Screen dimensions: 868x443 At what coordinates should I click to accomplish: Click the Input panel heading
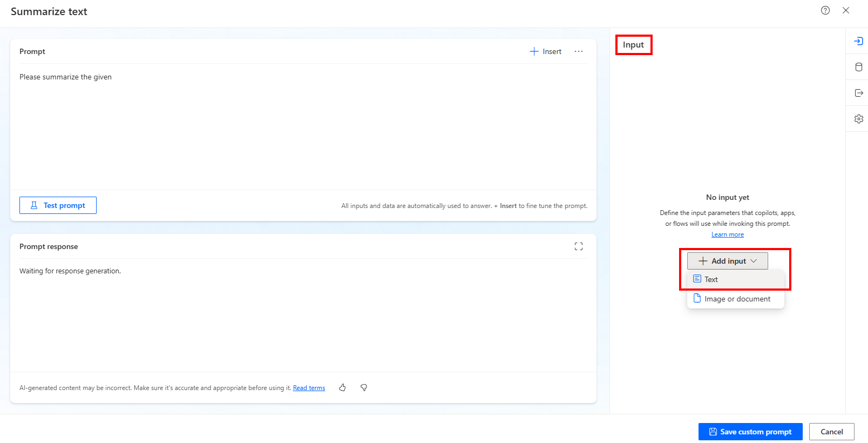tap(633, 45)
